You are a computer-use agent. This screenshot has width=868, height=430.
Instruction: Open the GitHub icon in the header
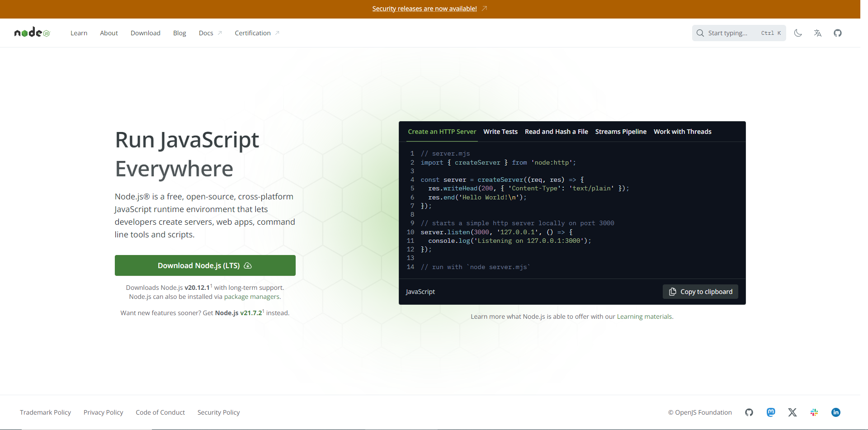click(x=838, y=33)
